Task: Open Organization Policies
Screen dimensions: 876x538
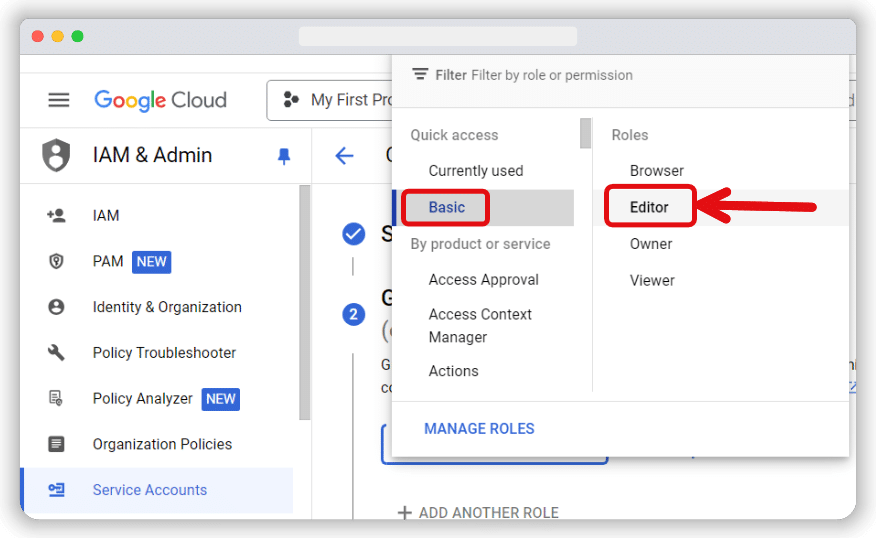Action: [x=162, y=444]
